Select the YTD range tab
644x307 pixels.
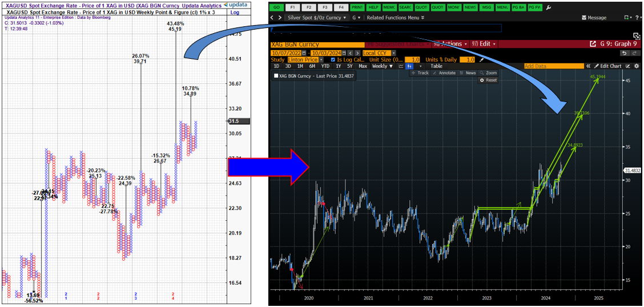click(x=325, y=66)
